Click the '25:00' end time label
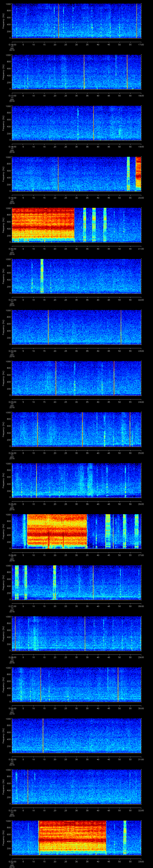The width and height of the screenshot is (153, 868). (x=141, y=453)
